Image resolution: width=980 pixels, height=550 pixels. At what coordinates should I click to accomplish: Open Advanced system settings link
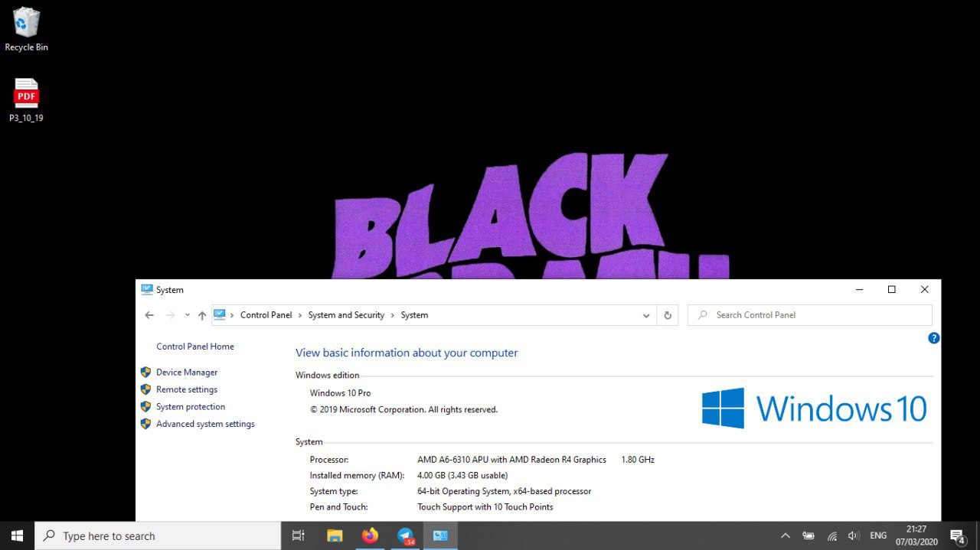pyautogui.click(x=205, y=424)
